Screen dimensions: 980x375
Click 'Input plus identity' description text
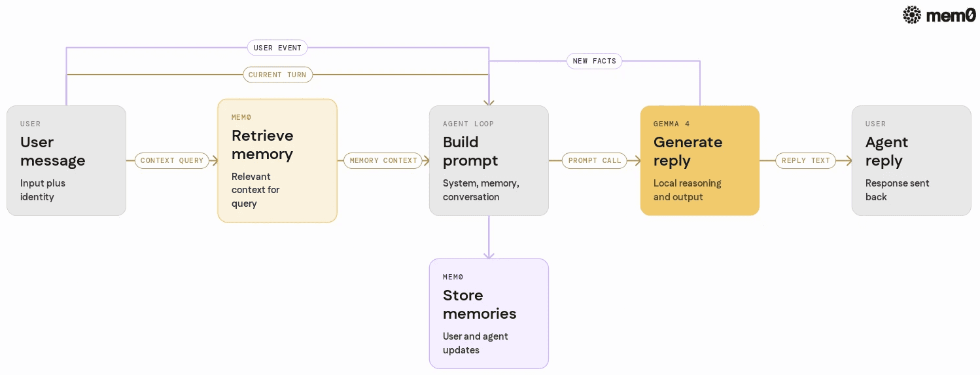click(43, 190)
